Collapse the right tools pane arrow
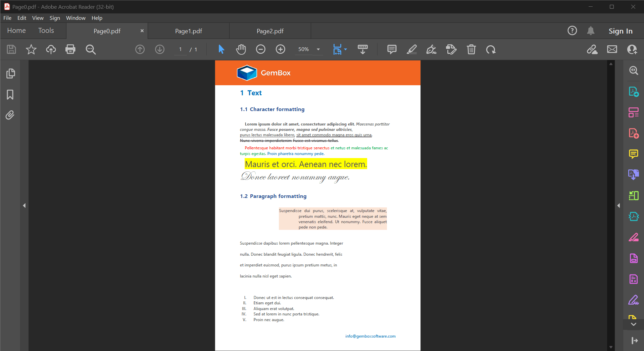Screen dimensions: 644x351 (x=618, y=205)
